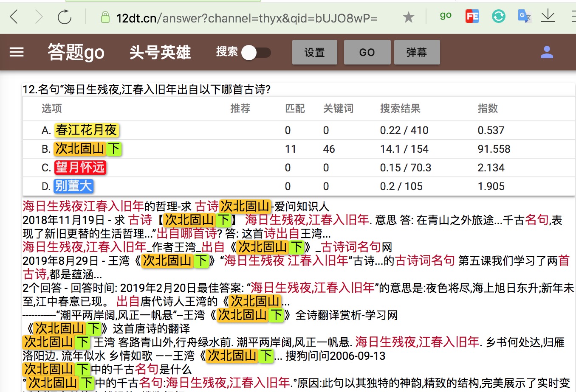576x392 pixels.
Task: Click the 设置 button
Action: point(314,52)
